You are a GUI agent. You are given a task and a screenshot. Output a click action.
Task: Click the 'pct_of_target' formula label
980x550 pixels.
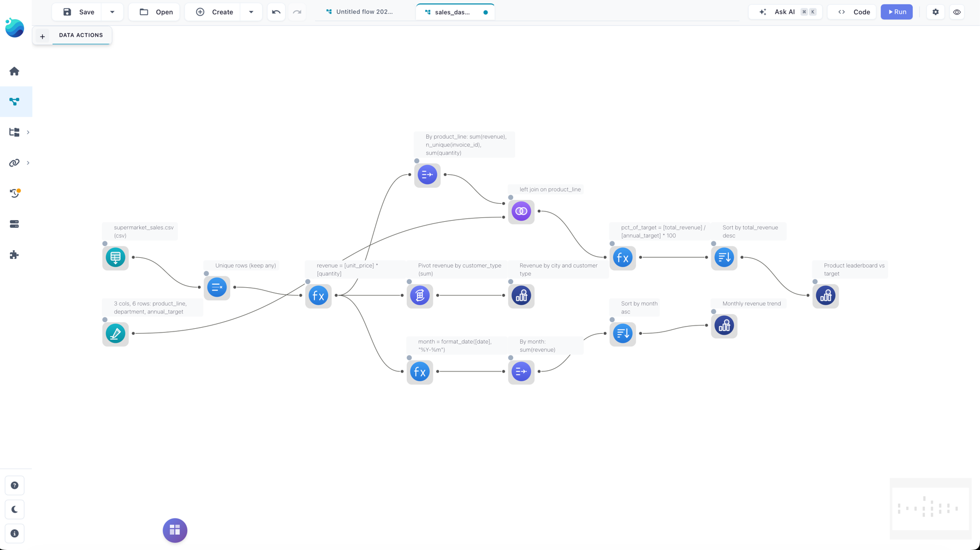(663, 232)
